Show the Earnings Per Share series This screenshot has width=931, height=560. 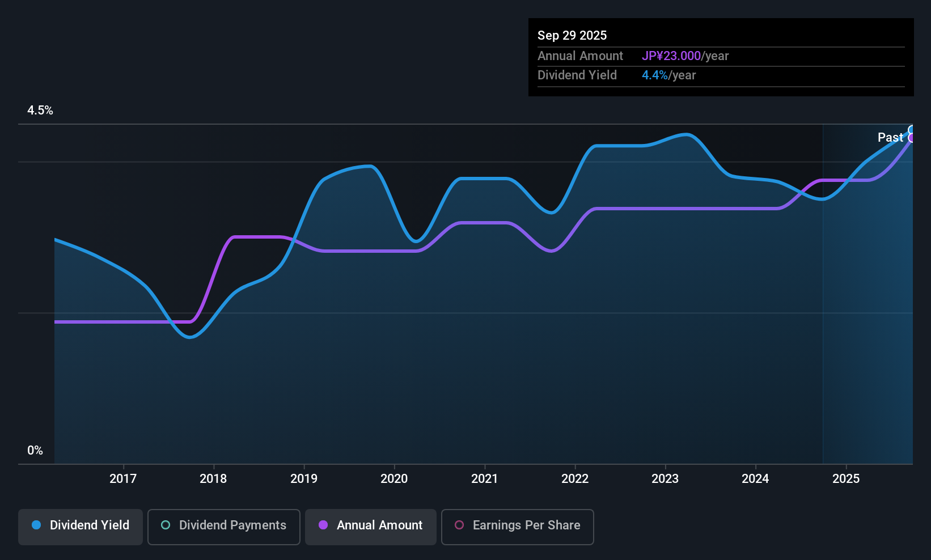(517, 525)
